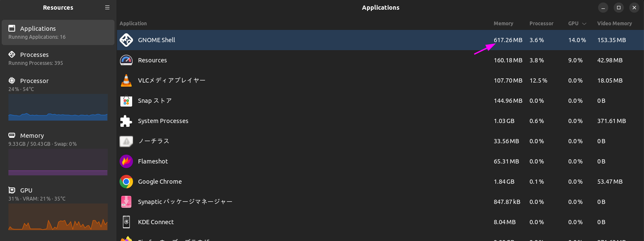Click the 1.84 GB memory value
Viewport: 644px width, 241px height.
504,182
